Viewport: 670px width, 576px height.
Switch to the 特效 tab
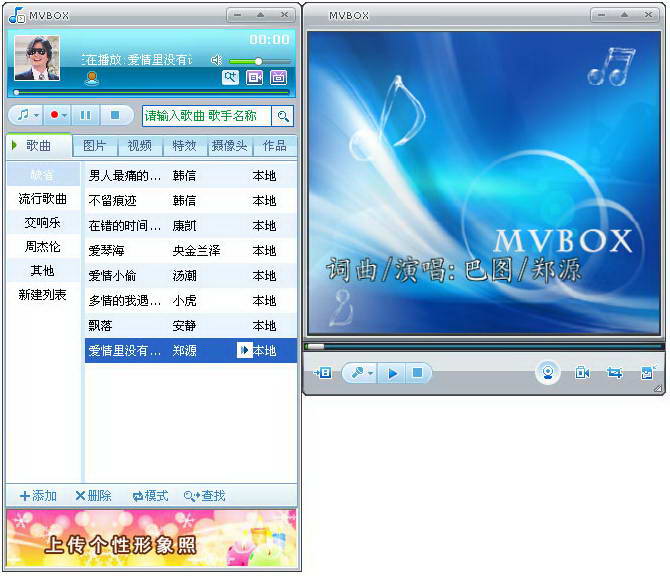(x=185, y=146)
